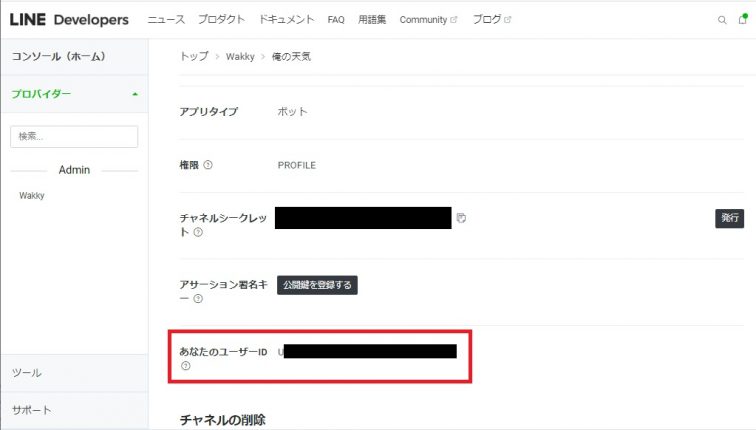Go to ドキュメント in the top navigation
The image size is (756, 430).
[286, 20]
